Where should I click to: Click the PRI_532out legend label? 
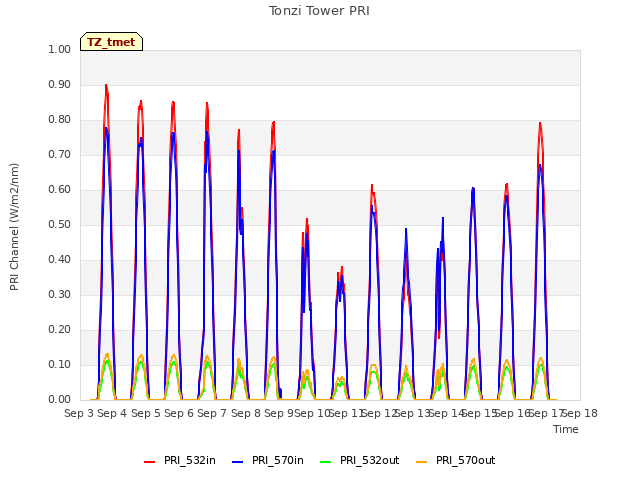pos(369,460)
